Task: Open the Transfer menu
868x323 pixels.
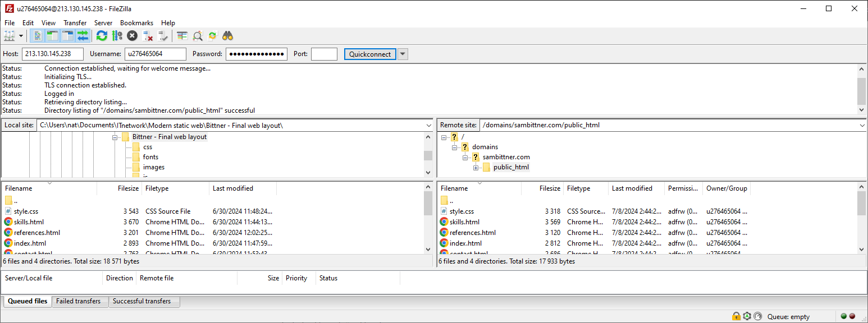Action: coord(75,23)
